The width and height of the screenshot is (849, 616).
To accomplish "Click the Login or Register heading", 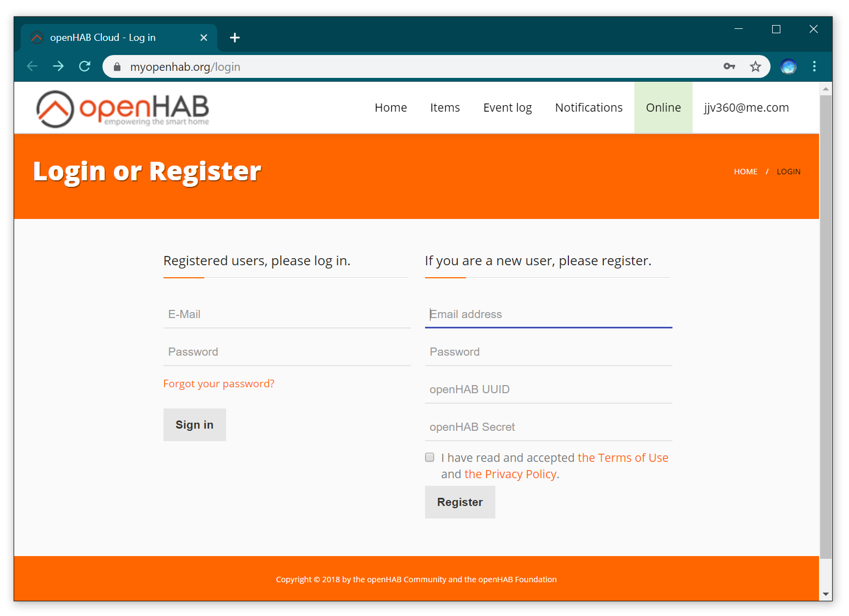I will [x=147, y=172].
